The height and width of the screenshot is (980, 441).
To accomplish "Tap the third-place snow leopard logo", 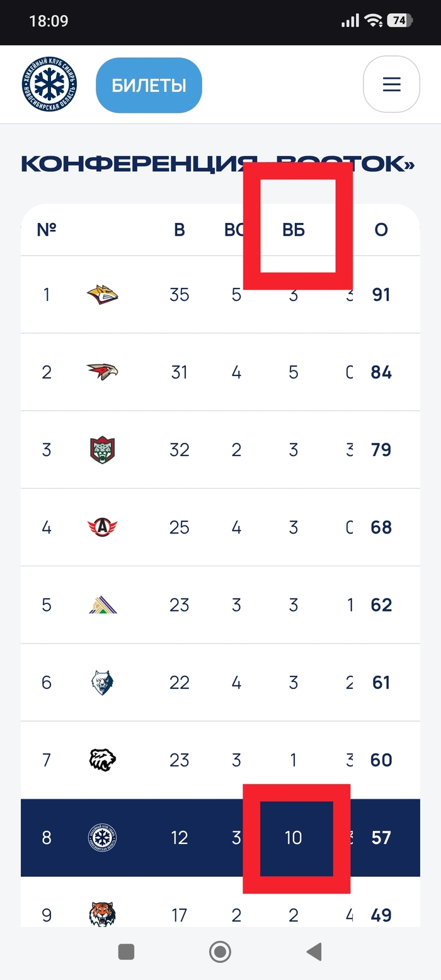I will tap(103, 450).
